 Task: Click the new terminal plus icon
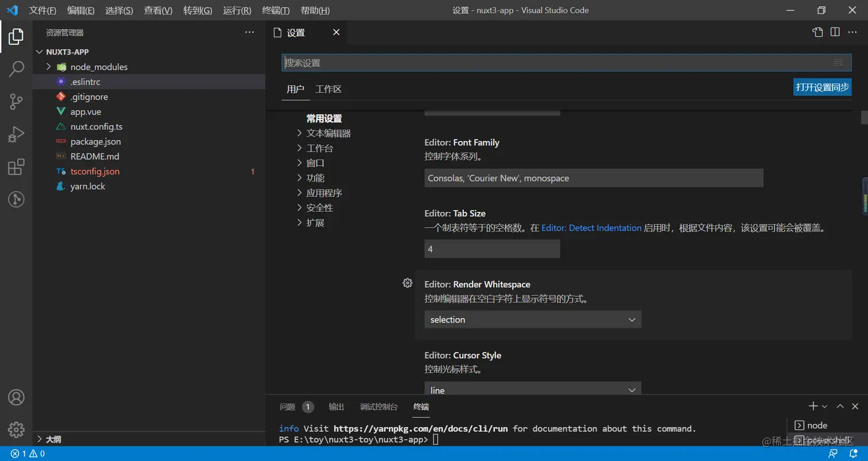point(813,406)
